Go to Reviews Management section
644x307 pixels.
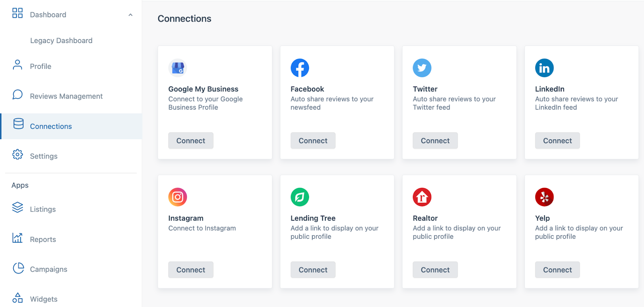coord(66,96)
